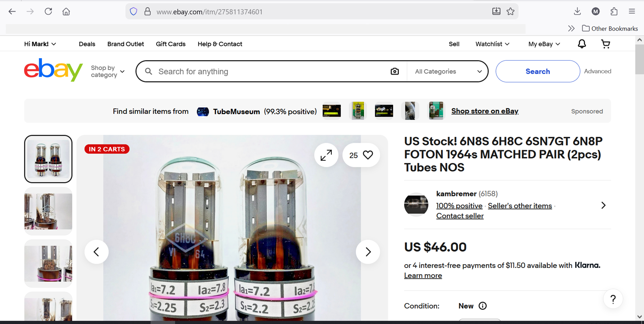The image size is (644, 324).
Task: Click the TubeMuseum store name
Action: pos(236,112)
